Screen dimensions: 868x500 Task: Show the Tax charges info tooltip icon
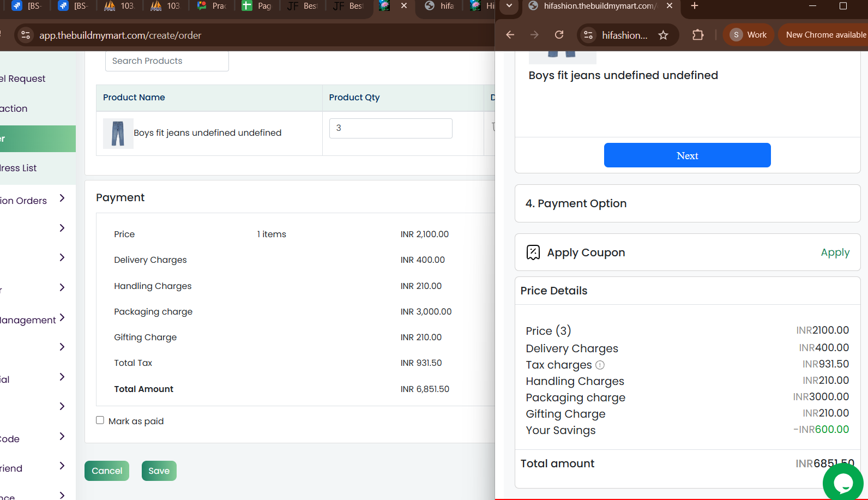[600, 365]
